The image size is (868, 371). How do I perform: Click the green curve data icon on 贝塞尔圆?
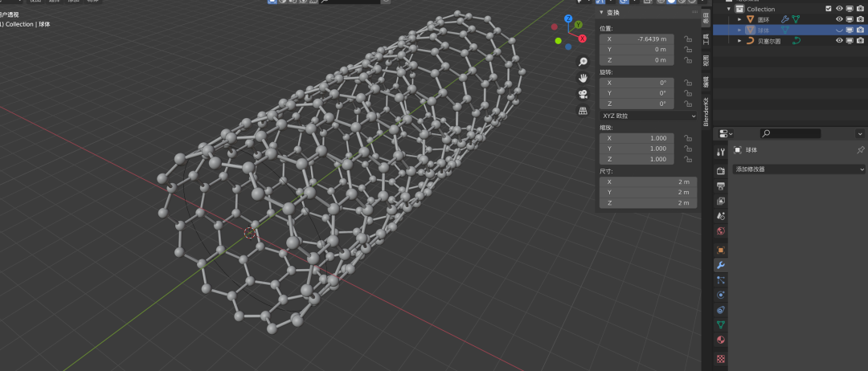coord(796,40)
